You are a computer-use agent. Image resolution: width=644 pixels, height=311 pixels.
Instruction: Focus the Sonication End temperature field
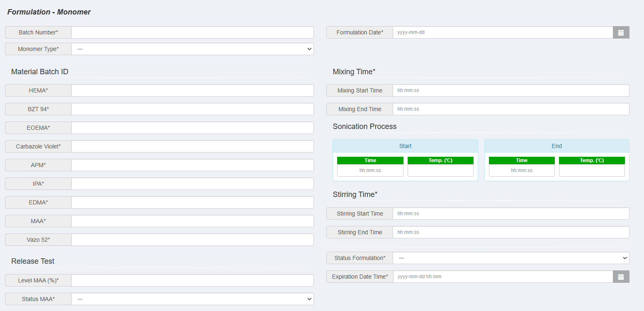(x=592, y=170)
